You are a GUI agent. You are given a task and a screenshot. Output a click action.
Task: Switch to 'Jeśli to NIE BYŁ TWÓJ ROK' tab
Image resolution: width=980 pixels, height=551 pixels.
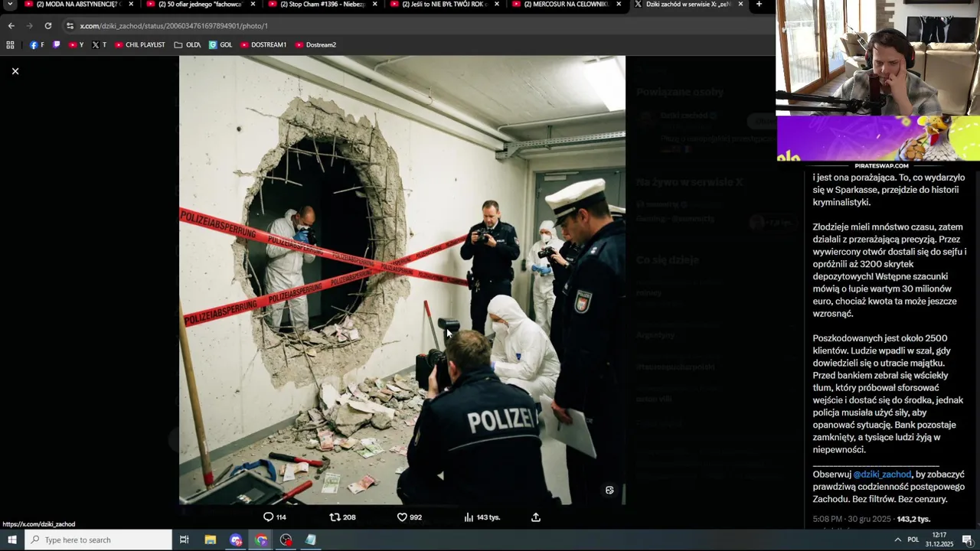[x=444, y=5]
